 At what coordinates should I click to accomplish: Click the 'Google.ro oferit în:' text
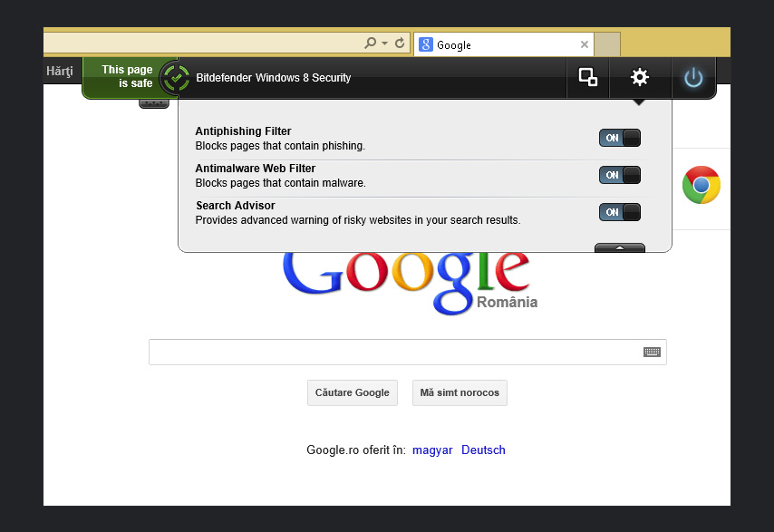tap(356, 450)
